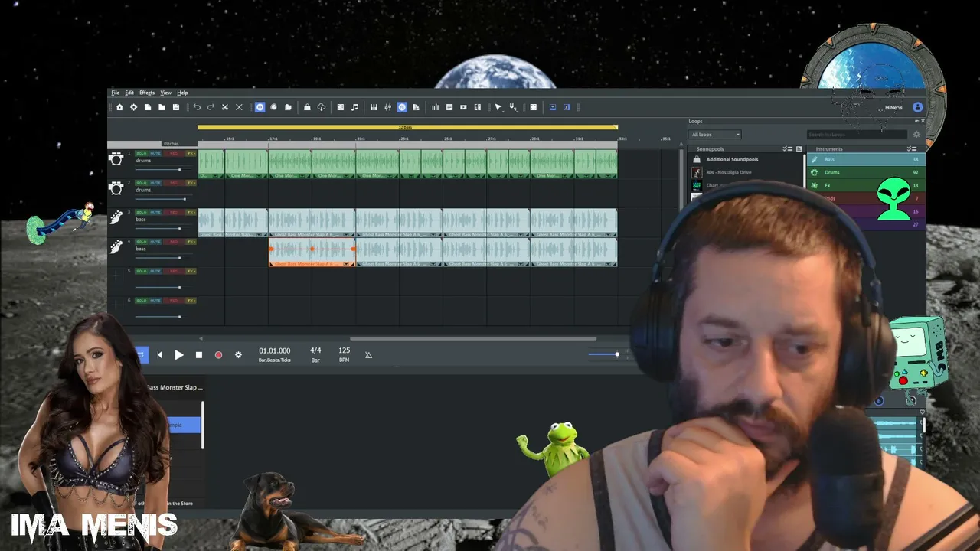
Task: Click the horizontal arranger scrollbar
Action: (x=473, y=338)
